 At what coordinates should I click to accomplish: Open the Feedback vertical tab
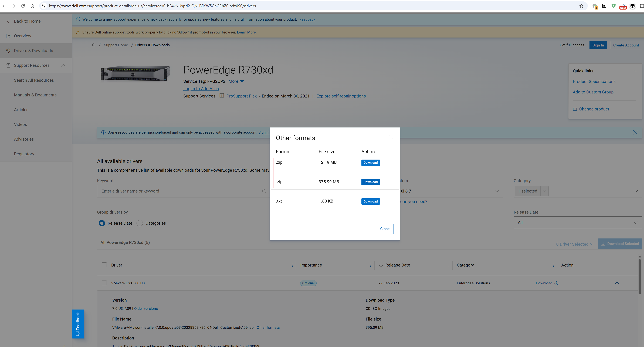click(x=78, y=324)
